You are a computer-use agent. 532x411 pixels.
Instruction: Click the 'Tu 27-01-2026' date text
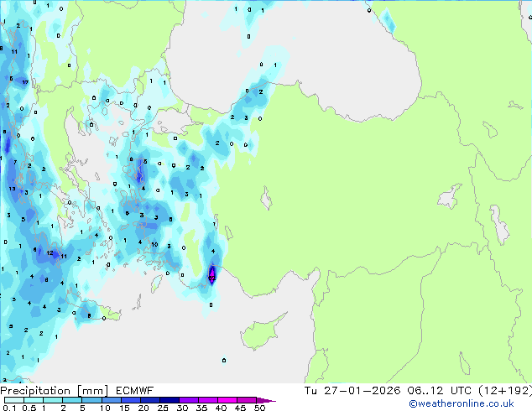tap(352, 391)
